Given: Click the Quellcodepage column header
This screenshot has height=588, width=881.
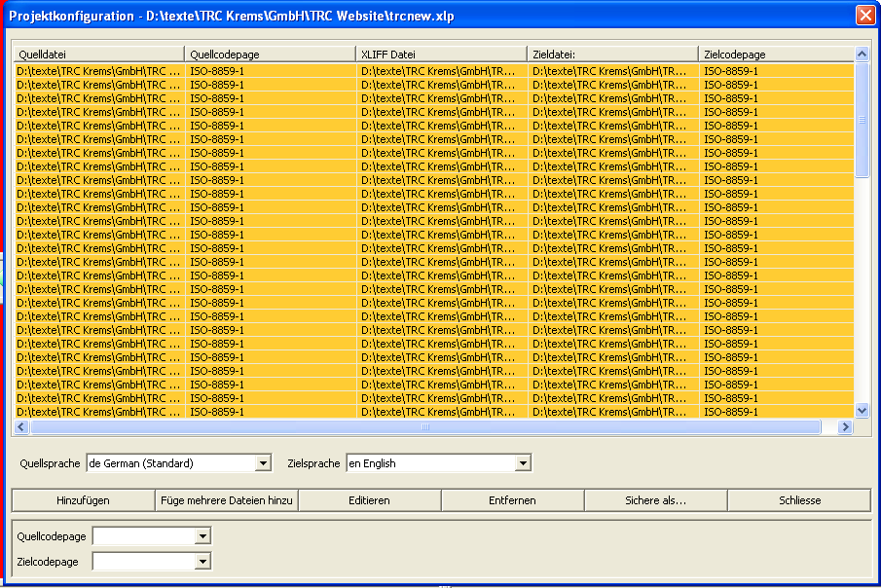Looking at the screenshot, I should coord(270,55).
